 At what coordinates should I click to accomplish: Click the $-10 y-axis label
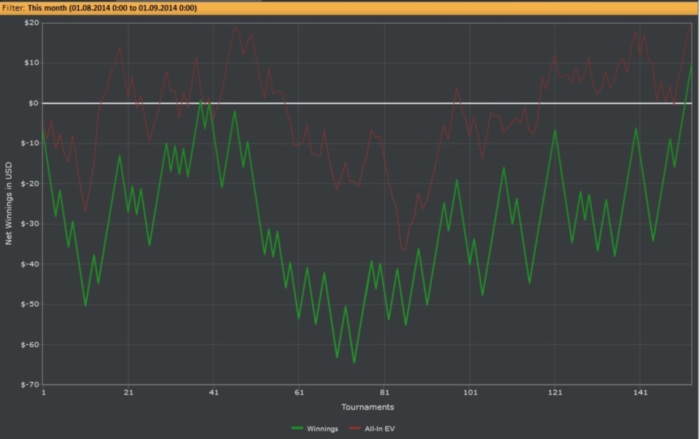30,143
